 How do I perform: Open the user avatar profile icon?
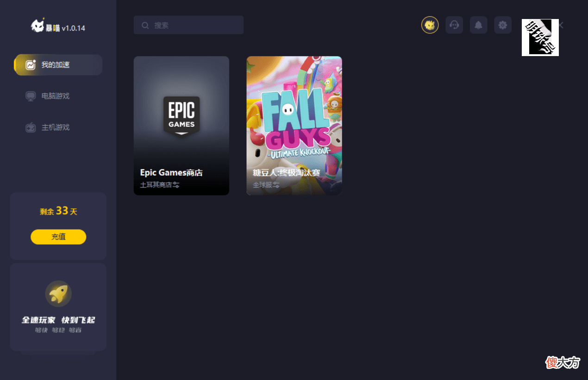point(430,25)
